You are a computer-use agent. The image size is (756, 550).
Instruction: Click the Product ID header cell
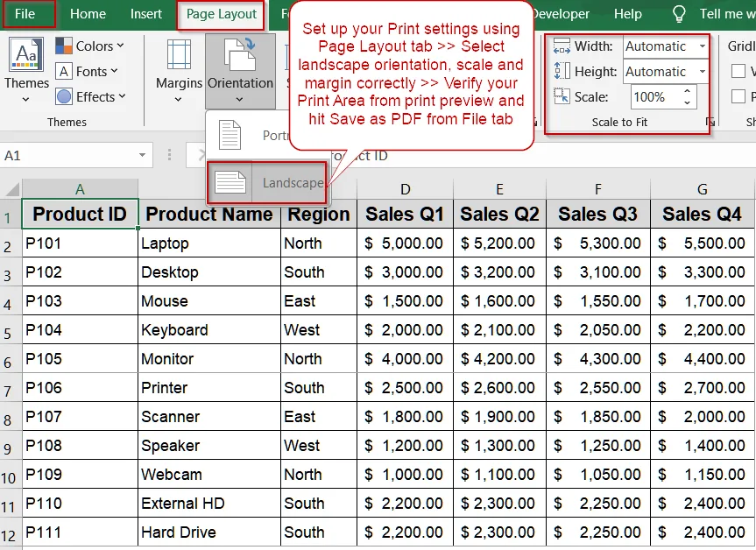pos(80,214)
